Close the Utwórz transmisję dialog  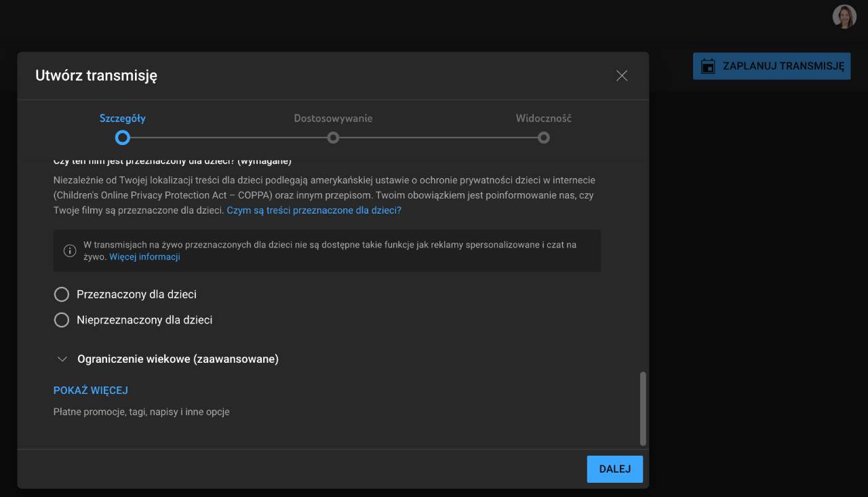pyautogui.click(x=622, y=76)
